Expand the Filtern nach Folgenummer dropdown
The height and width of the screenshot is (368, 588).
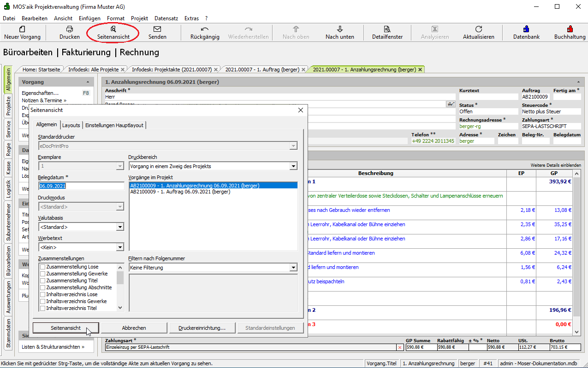[293, 268]
